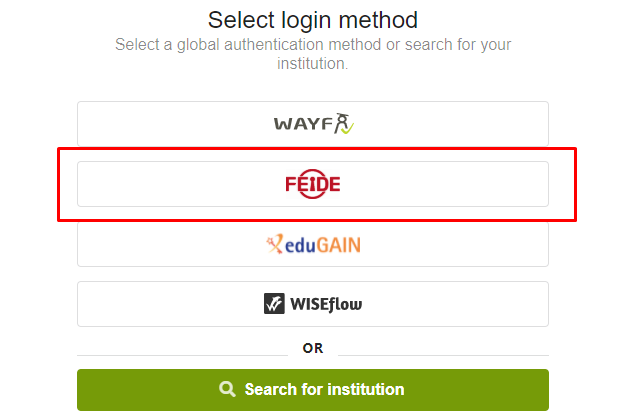Select the FEIDE login option
This screenshot has width=629, height=419.
tap(312, 184)
